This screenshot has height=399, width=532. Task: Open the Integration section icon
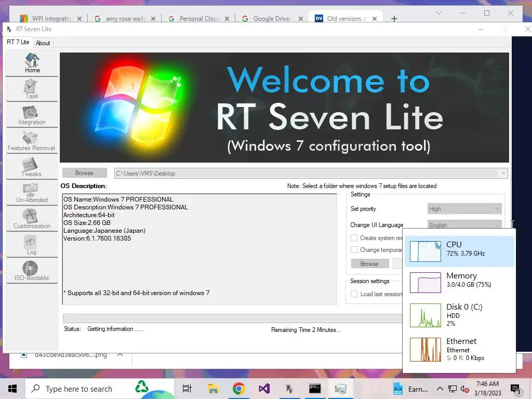32,115
